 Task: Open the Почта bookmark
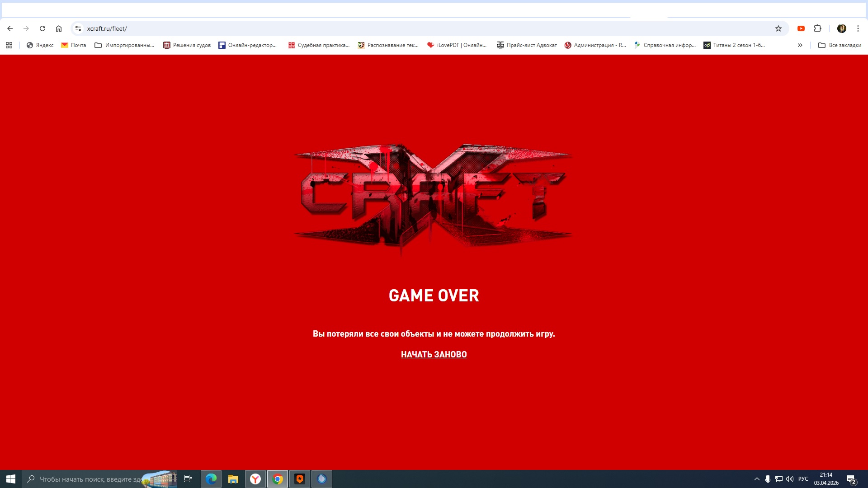(x=73, y=45)
